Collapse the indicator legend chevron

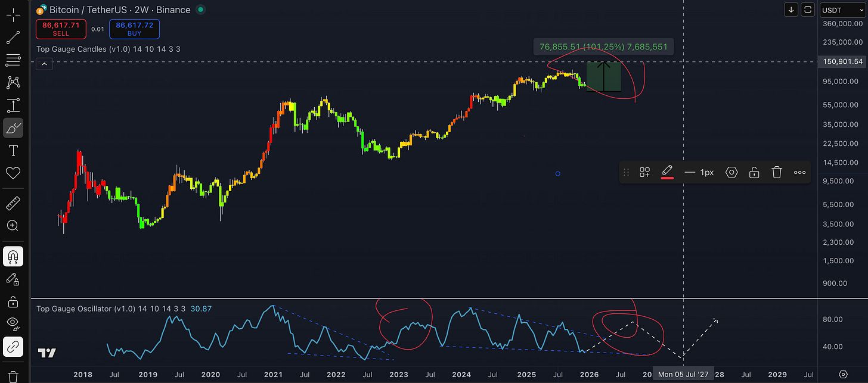43,64
